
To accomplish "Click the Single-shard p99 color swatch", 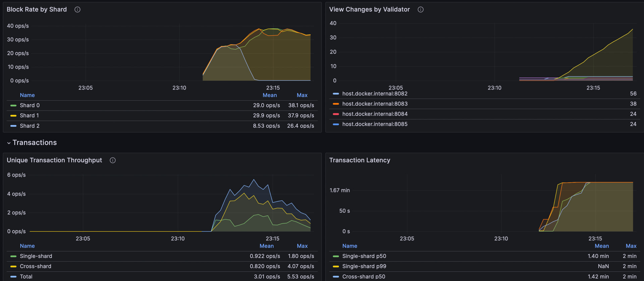I will pyautogui.click(x=336, y=267).
